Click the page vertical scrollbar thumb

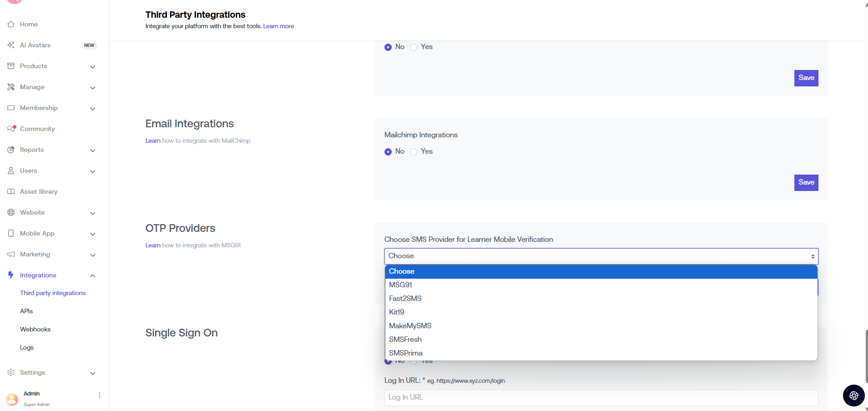pos(866,355)
